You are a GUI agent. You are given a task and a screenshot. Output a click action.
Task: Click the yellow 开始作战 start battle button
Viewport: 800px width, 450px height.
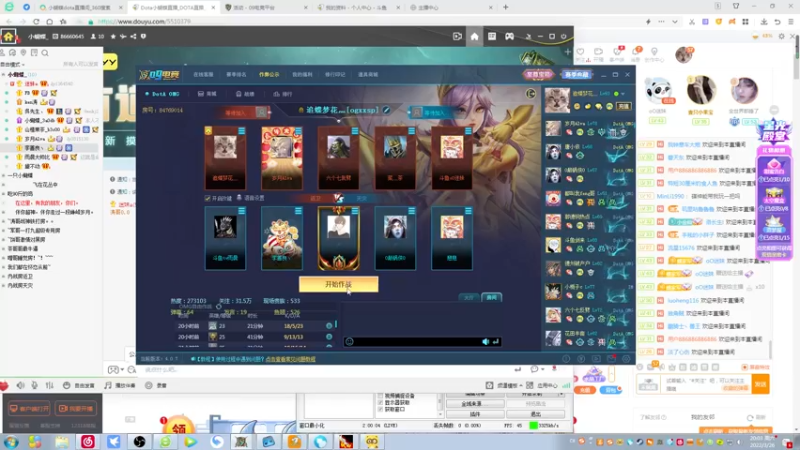coord(338,284)
